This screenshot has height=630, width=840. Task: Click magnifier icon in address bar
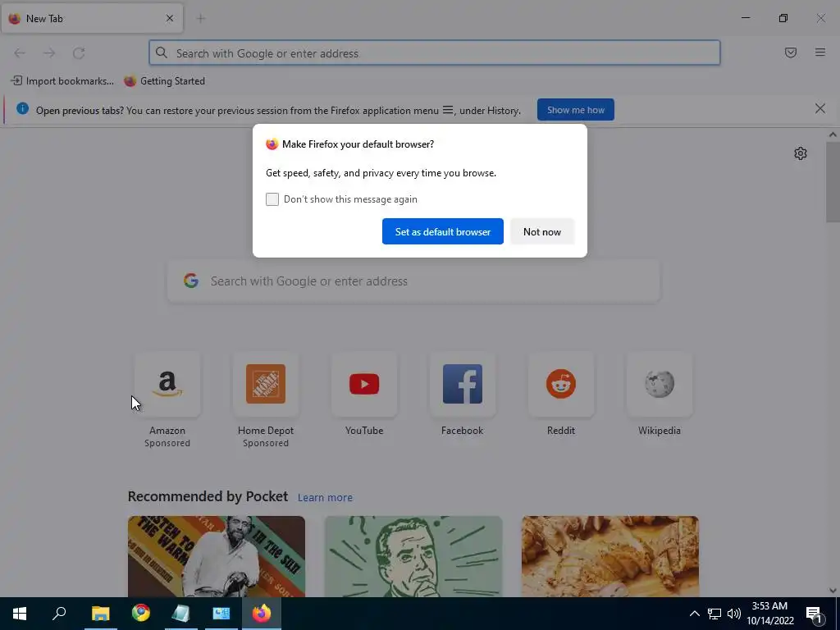click(162, 52)
